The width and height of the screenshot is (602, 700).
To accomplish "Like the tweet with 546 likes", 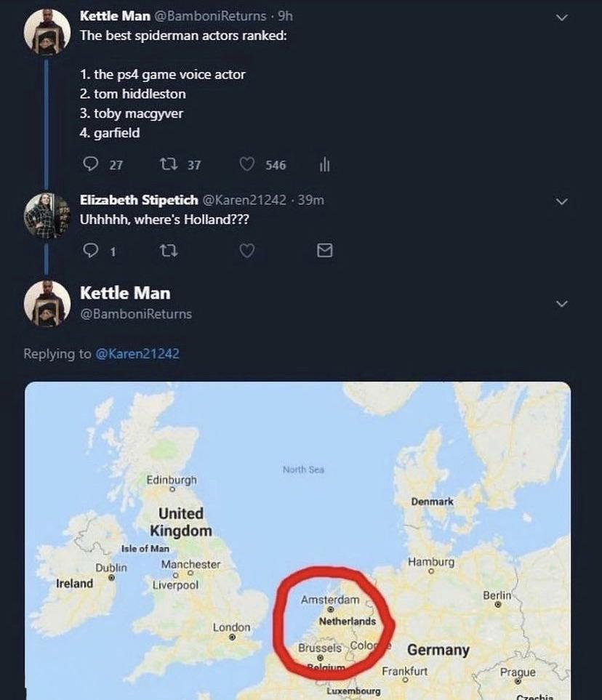I will (247, 165).
